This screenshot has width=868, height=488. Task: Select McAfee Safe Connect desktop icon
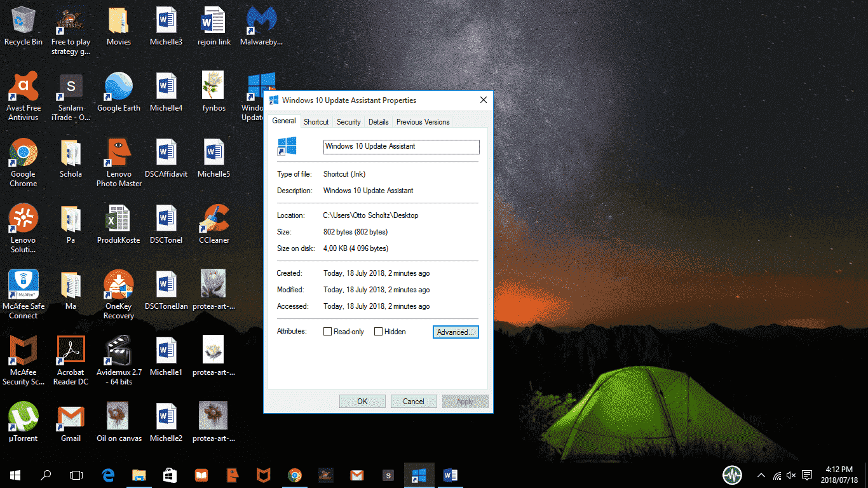(x=24, y=295)
